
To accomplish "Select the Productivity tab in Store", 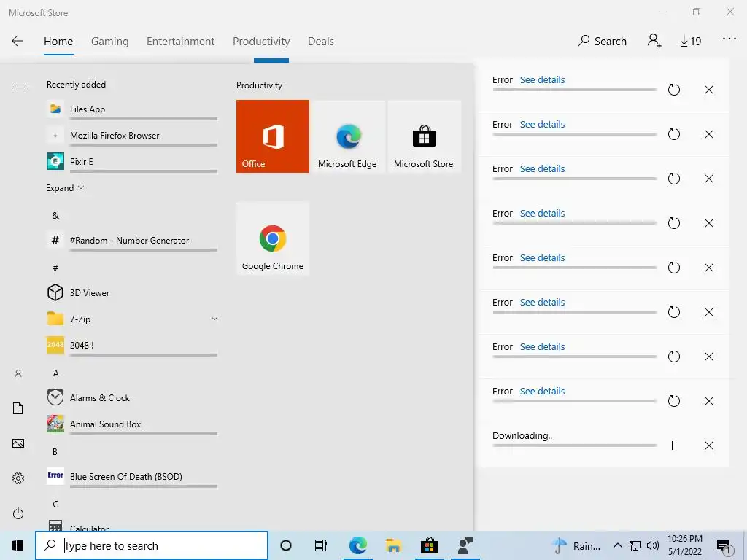I will pyautogui.click(x=261, y=42).
